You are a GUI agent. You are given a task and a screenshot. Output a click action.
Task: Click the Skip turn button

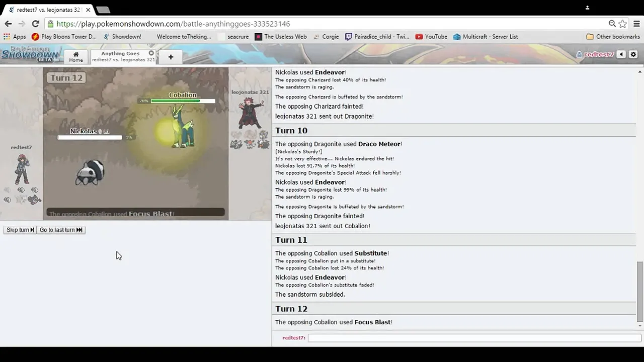click(x=20, y=230)
